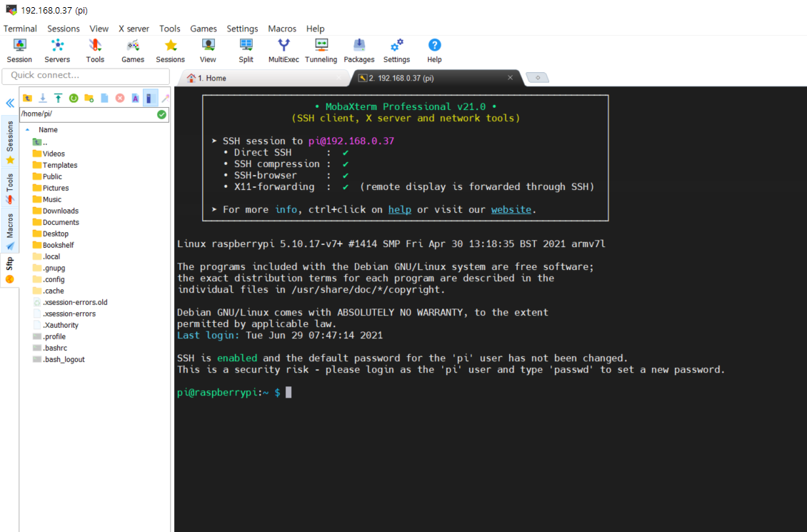The image size is (807, 532).
Task: Go to parent folder in SFTP toolbar
Action: tap(27, 98)
